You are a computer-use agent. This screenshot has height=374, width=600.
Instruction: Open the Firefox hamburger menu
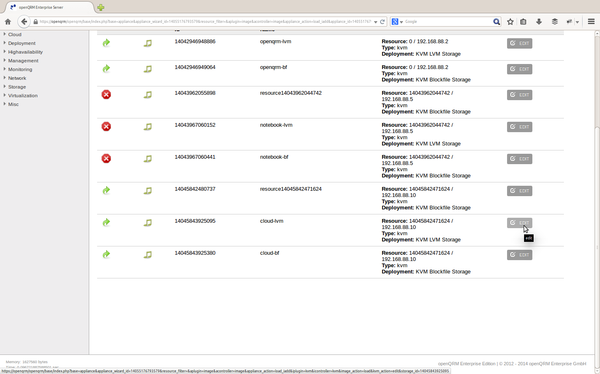click(591, 22)
